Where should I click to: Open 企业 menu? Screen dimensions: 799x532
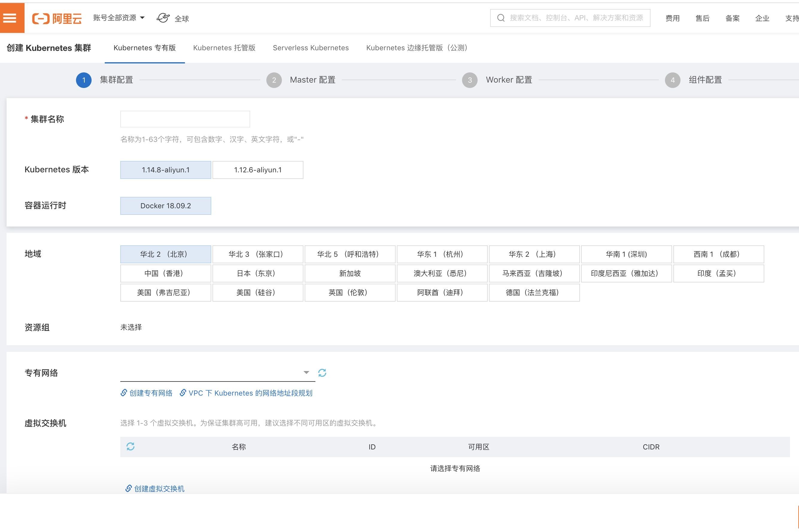tap(762, 18)
